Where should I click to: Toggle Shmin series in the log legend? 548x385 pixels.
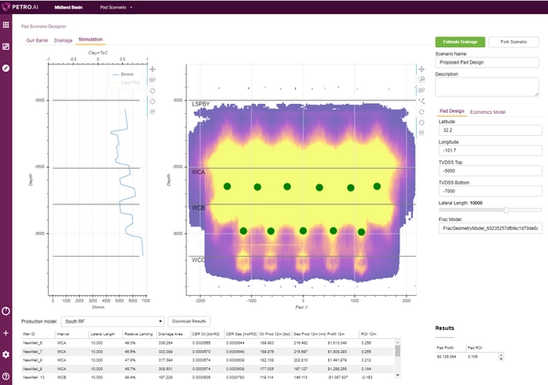click(x=123, y=74)
